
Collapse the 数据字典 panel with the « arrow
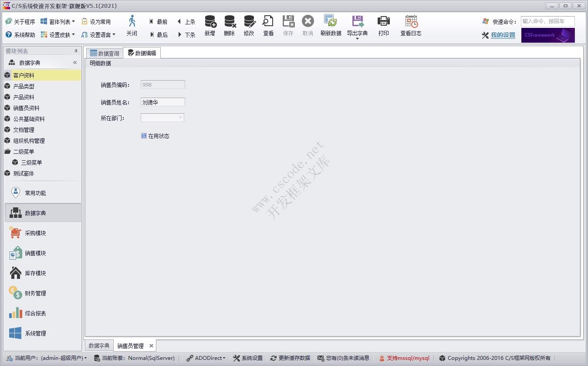(74, 62)
